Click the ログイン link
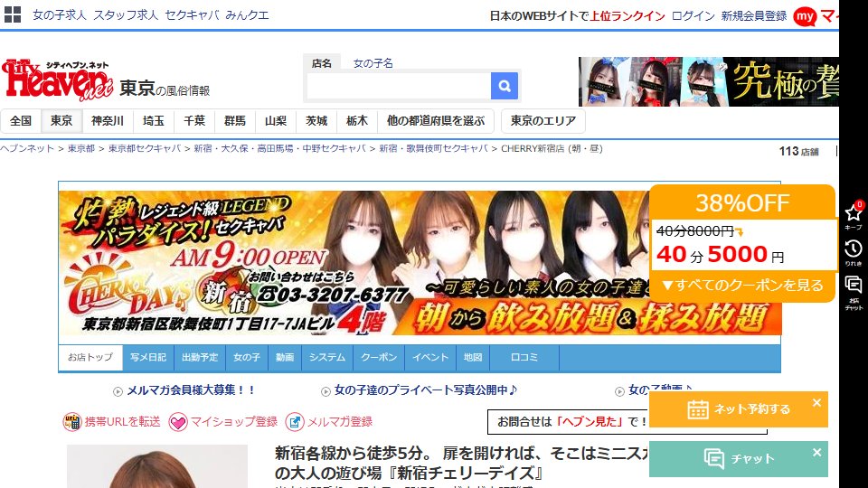868x488 pixels. [693, 16]
